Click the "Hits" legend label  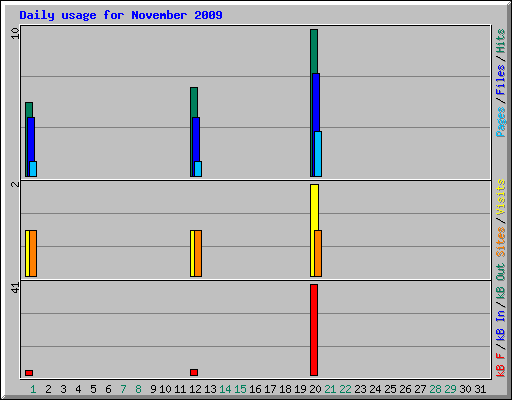click(500, 41)
